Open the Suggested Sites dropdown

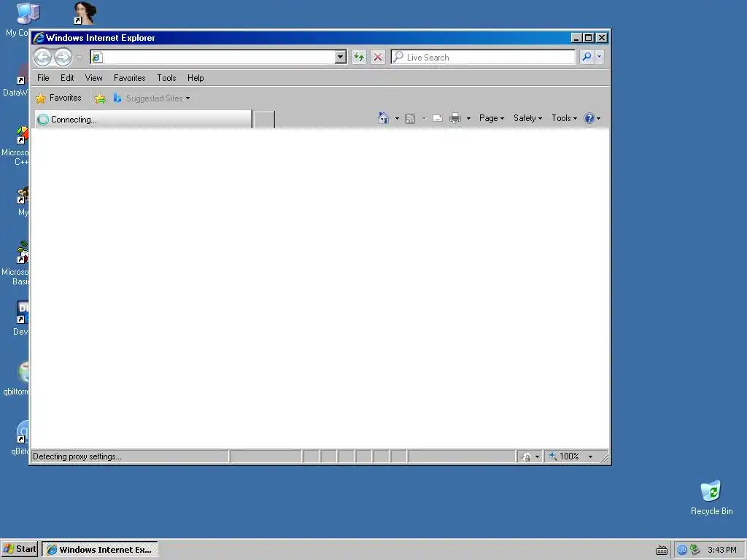point(152,98)
